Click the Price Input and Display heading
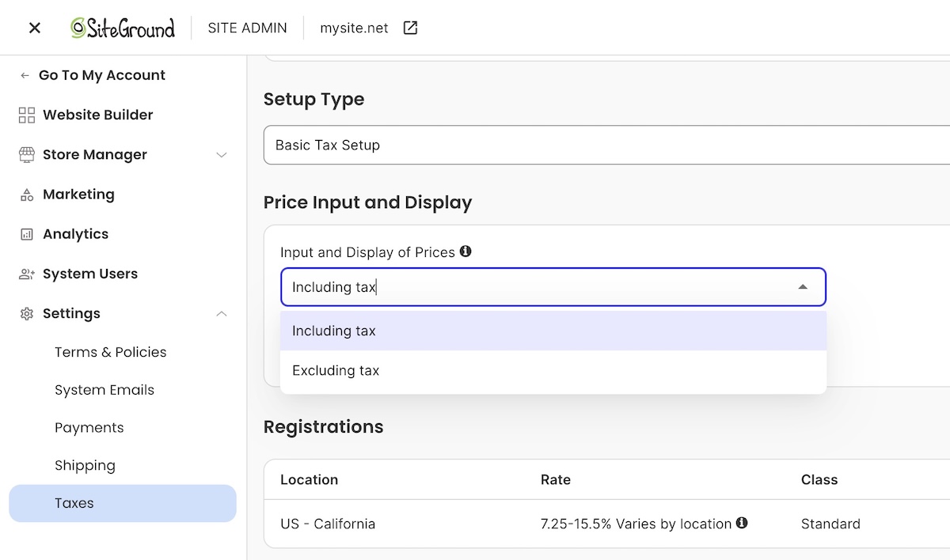 click(367, 202)
